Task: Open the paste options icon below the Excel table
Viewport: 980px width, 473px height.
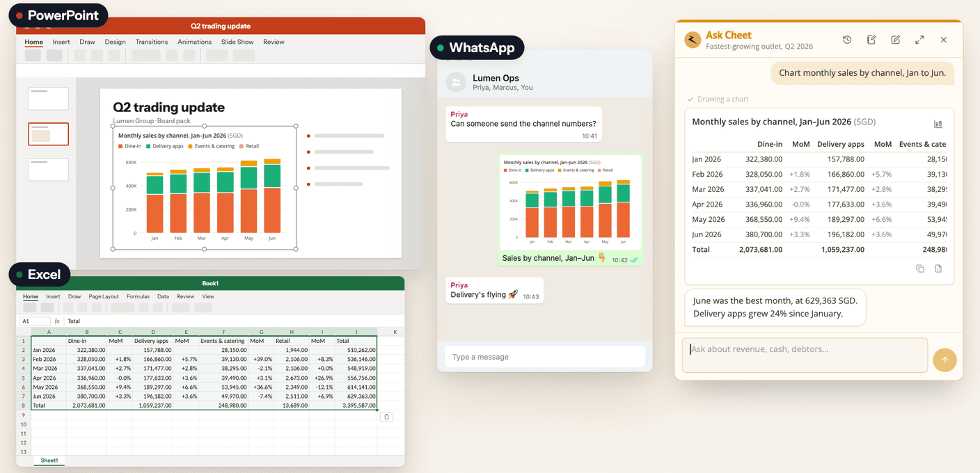Action: [388, 417]
